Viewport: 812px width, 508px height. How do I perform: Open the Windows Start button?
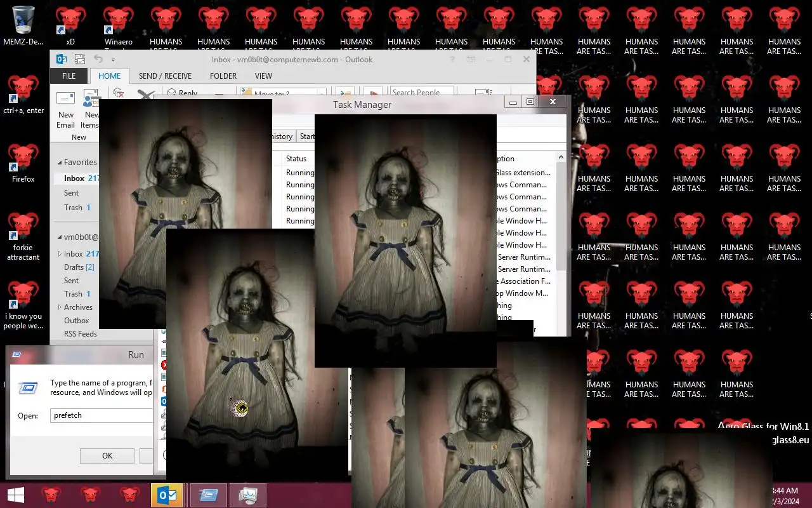click(16, 495)
